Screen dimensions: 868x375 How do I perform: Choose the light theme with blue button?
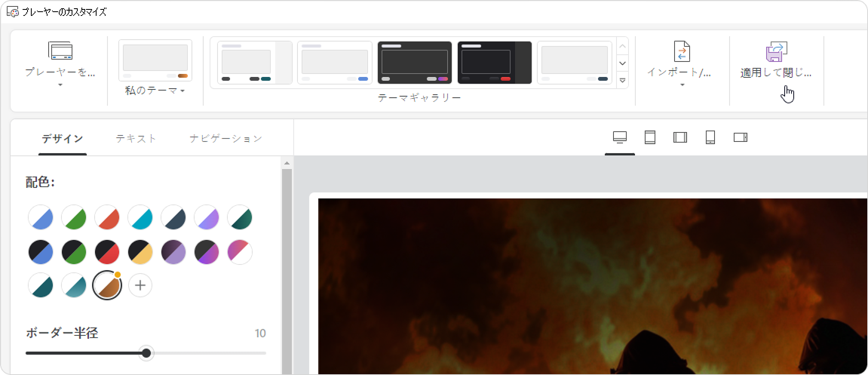coord(334,63)
